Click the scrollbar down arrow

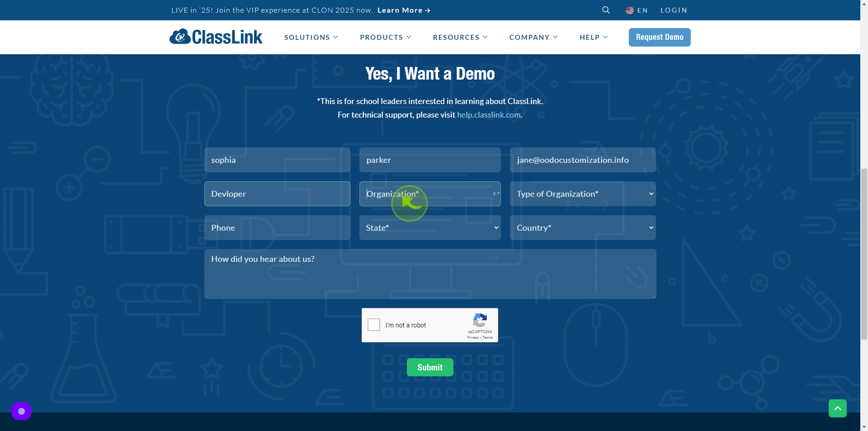pyautogui.click(x=864, y=426)
